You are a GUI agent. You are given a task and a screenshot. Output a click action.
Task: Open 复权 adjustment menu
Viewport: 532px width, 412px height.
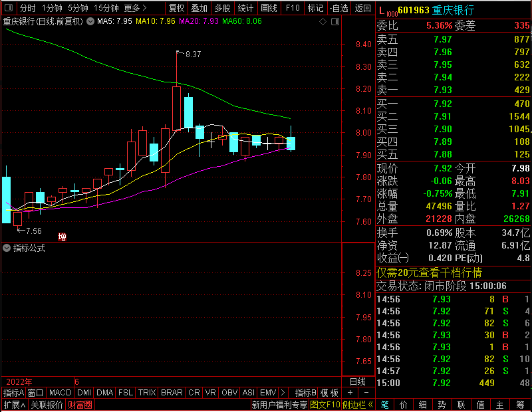click(176, 8)
